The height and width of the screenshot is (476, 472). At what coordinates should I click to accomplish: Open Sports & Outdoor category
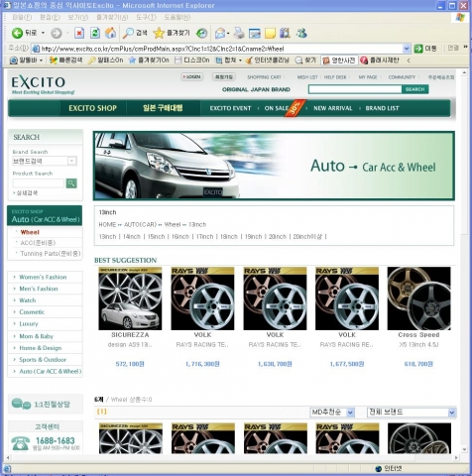click(43, 360)
